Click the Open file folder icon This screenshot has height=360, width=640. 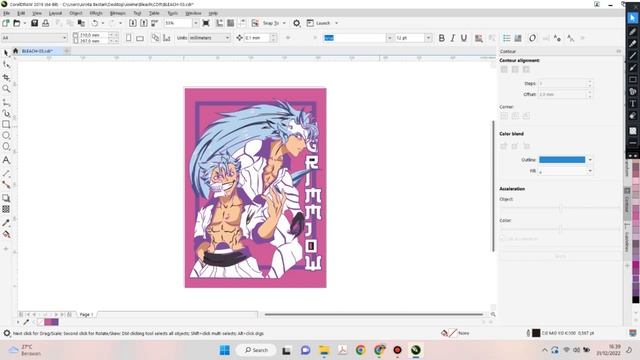tap(17, 23)
